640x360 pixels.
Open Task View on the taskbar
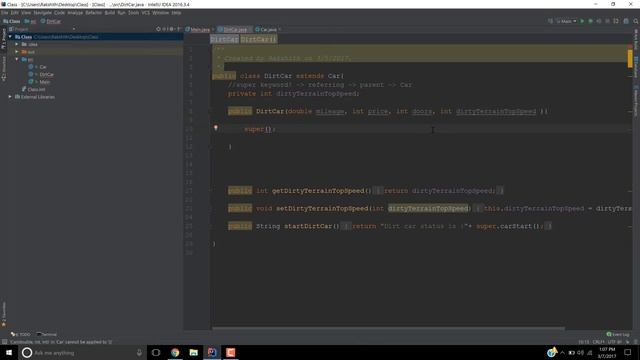click(156, 352)
